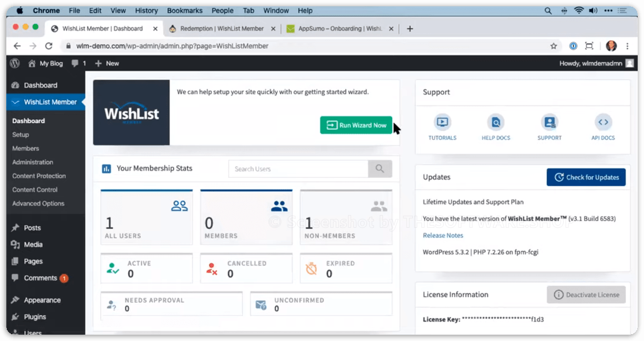Open the Chrome profile avatar
The width and height of the screenshot is (644, 341).
pyautogui.click(x=611, y=46)
